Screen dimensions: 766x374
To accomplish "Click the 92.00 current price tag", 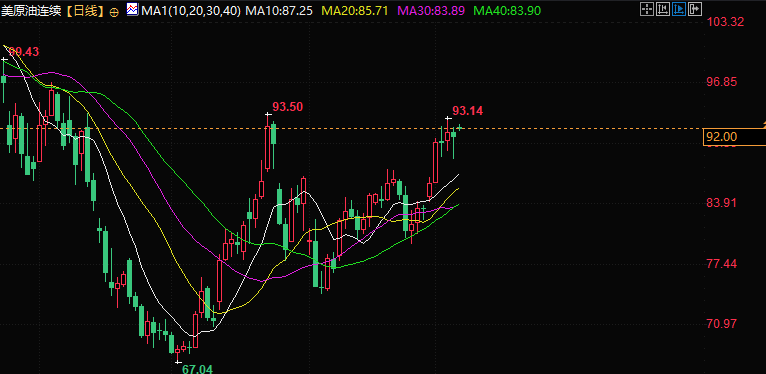I will point(735,138).
